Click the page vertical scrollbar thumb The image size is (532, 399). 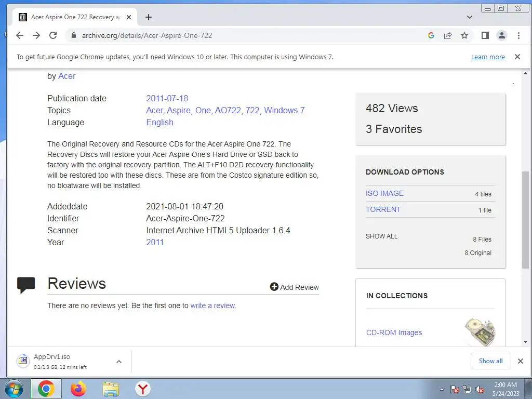click(525, 220)
